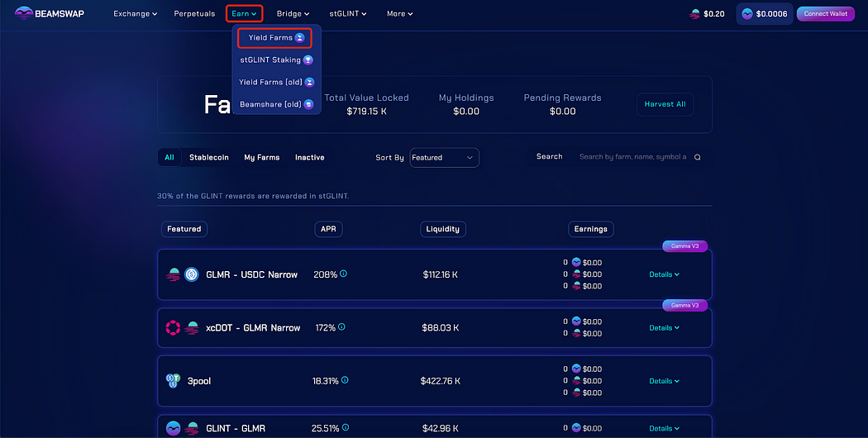Viewport: 868px width, 438px height.
Task: Click APR info icon for GLMR - USDC Narrow
Action: click(343, 274)
